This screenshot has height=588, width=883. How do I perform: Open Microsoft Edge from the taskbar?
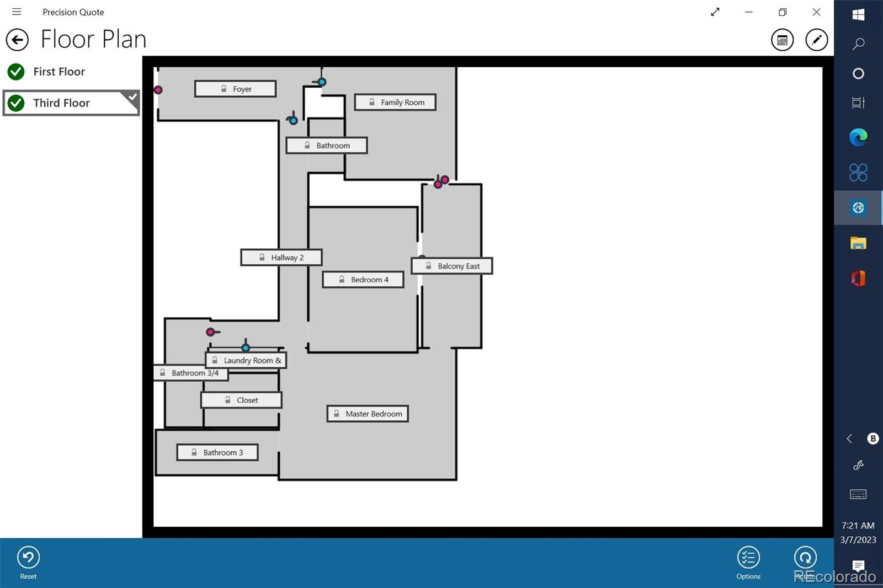[x=858, y=137]
